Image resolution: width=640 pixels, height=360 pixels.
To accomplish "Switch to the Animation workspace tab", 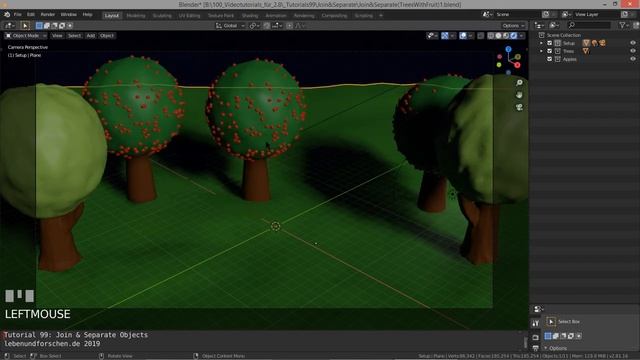I will [276, 16].
